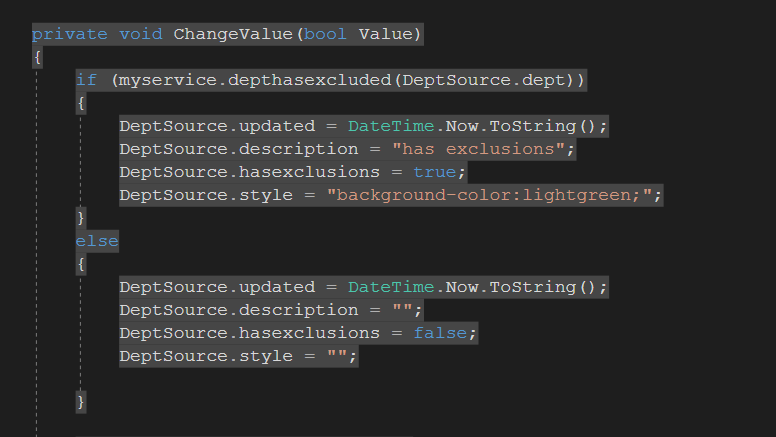This screenshot has height=437, width=776.
Task: Click the bool parameter type keyword
Action: pyautogui.click(x=325, y=34)
